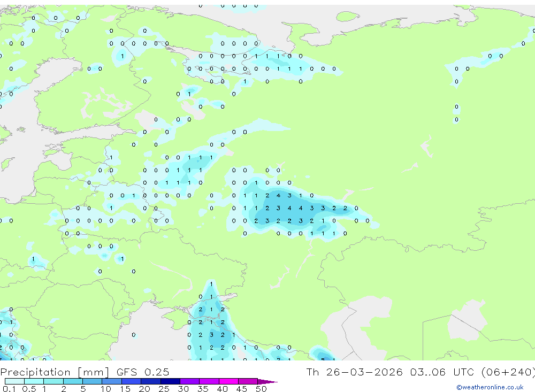Click the 30–35 mm violet legend swatch
The height and width of the screenshot is (392, 535).
point(190,381)
